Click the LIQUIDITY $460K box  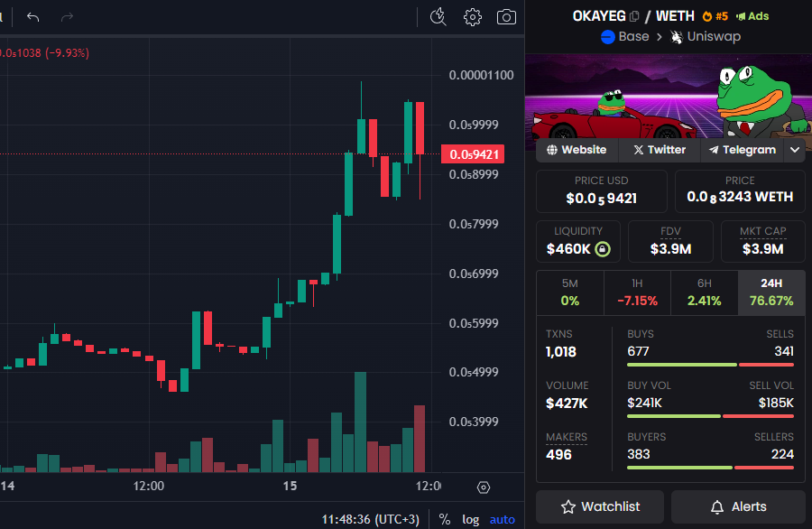pos(578,241)
